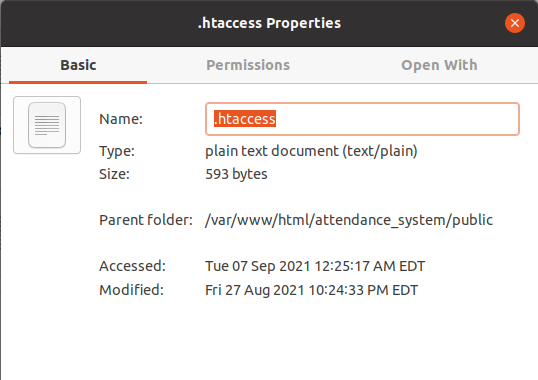The image size is (538, 380).
Task: Click the Name: label
Action: click(x=121, y=119)
